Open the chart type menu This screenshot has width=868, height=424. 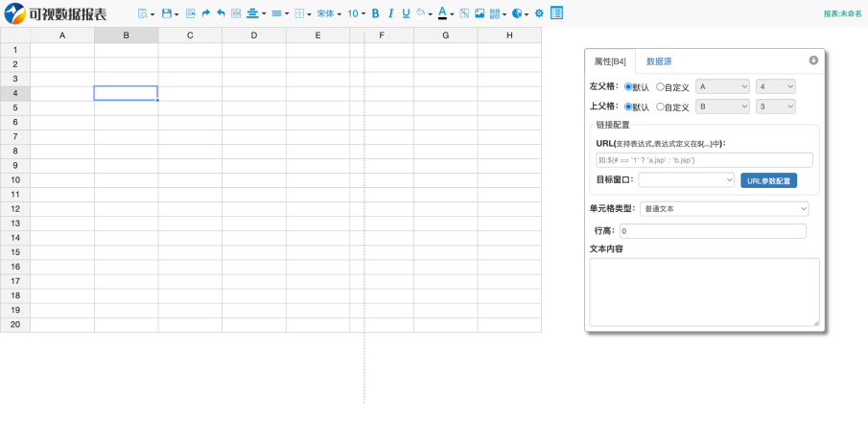pos(521,13)
